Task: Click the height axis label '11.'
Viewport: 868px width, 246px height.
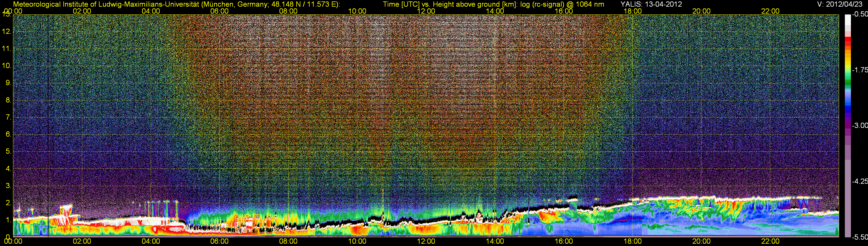Action: pos(7,49)
